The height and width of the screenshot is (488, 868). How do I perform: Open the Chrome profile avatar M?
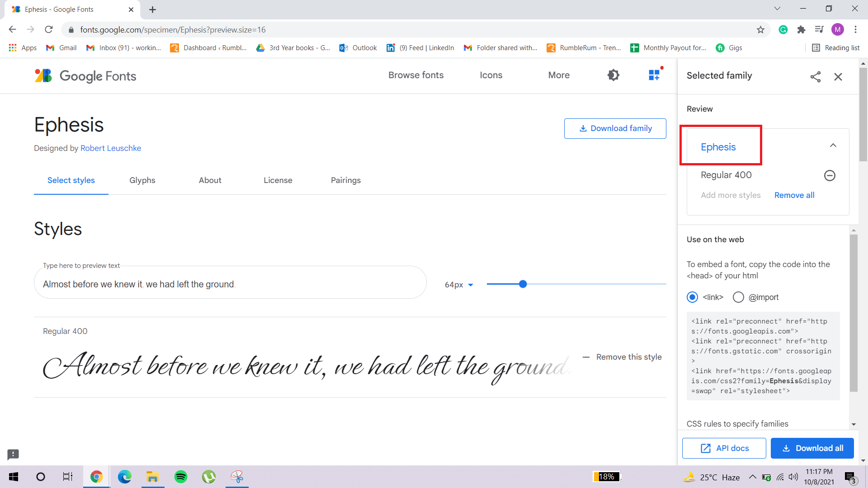(838, 30)
